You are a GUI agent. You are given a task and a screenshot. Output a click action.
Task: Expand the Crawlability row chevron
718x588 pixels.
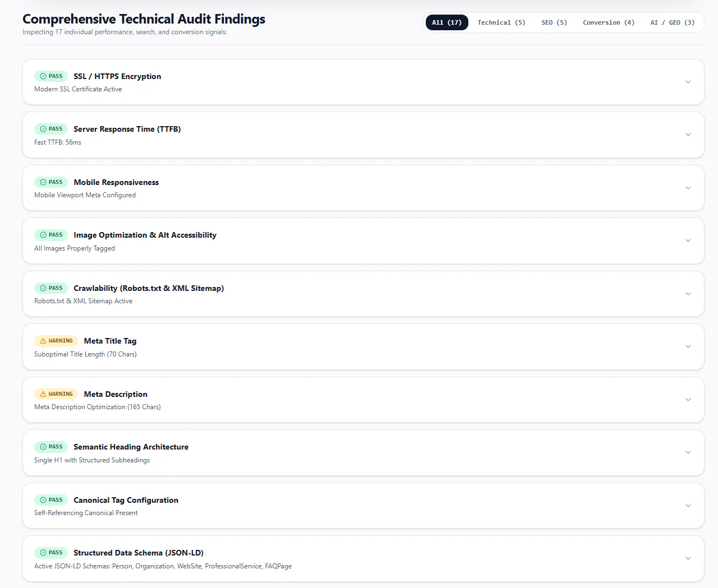pos(688,294)
